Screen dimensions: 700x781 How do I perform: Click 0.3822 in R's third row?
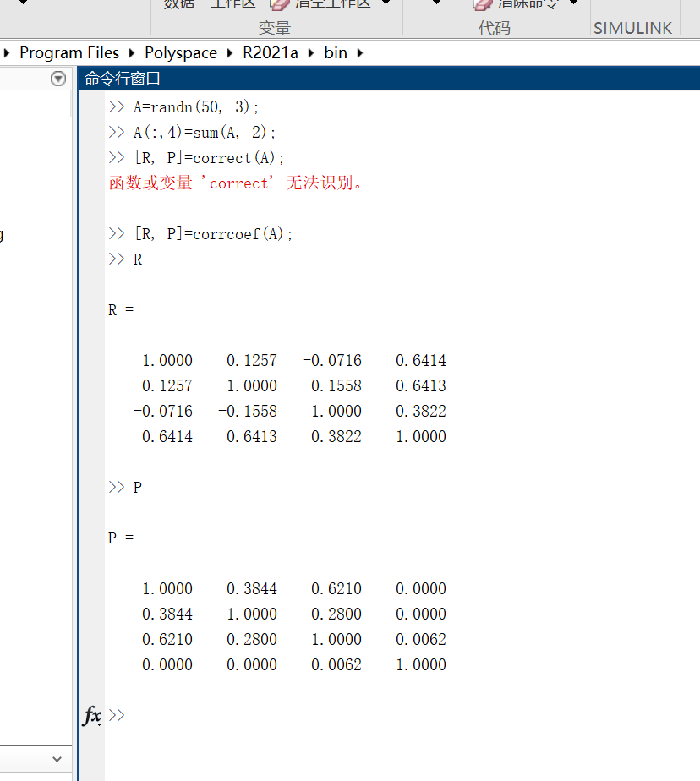421,411
